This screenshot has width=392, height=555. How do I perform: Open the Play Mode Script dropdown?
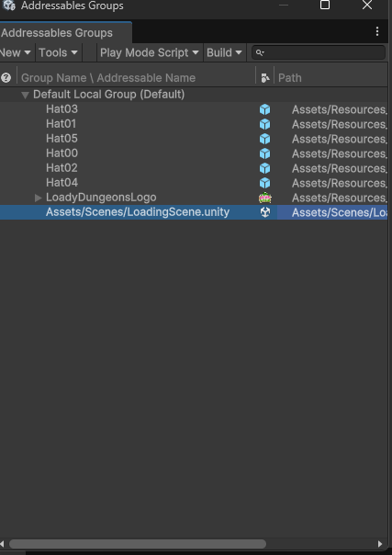click(150, 52)
